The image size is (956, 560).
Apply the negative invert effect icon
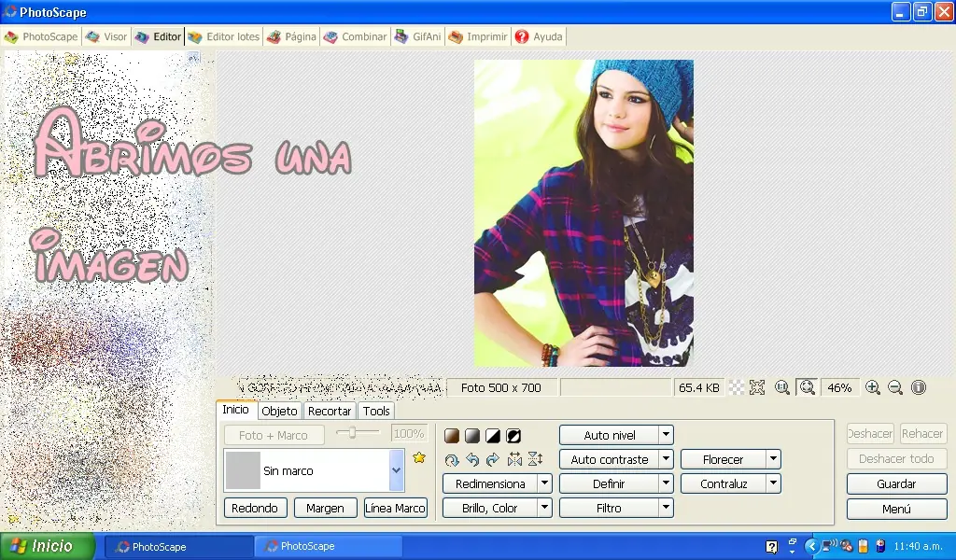click(x=514, y=436)
